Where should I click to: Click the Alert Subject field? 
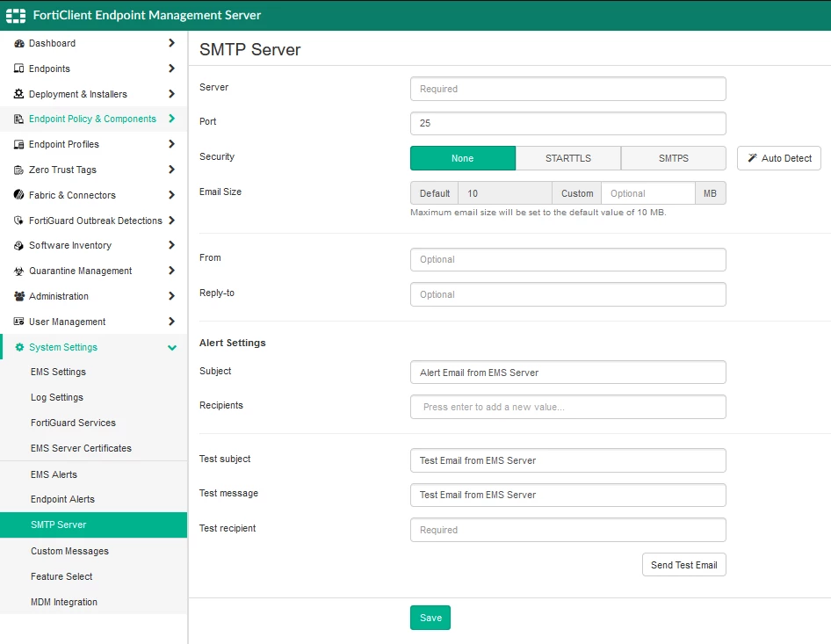pyautogui.click(x=568, y=373)
